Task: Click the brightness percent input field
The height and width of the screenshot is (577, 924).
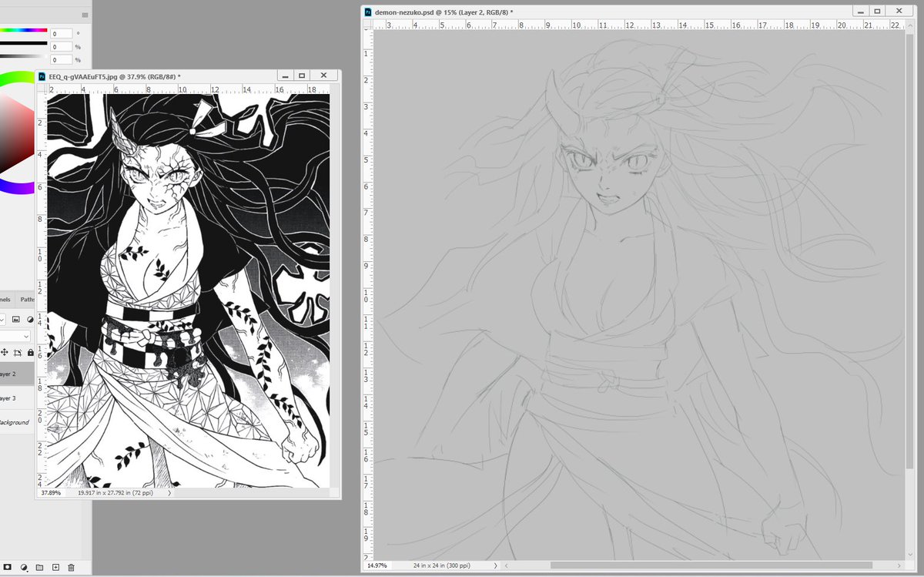Action: coord(62,60)
